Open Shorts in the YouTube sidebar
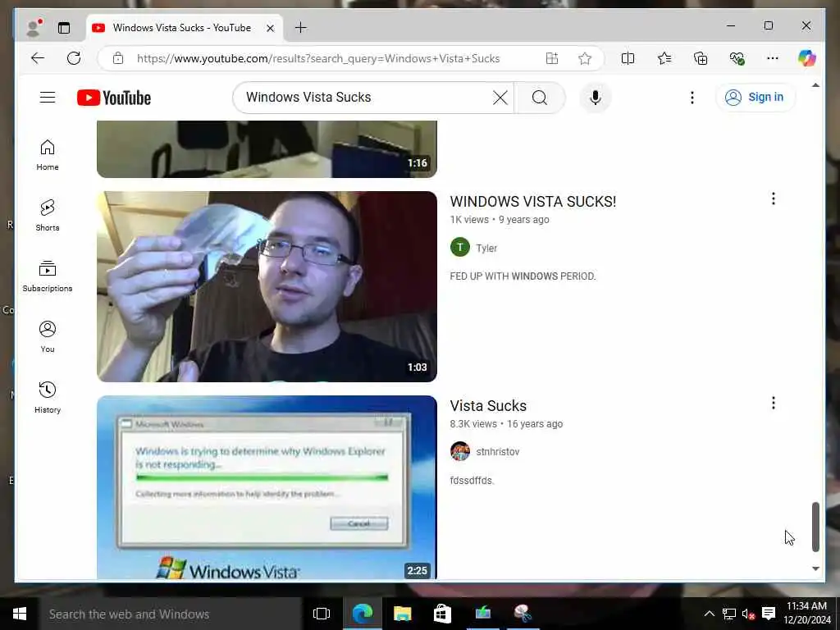840x630 pixels. pyautogui.click(x=47, y=216)
